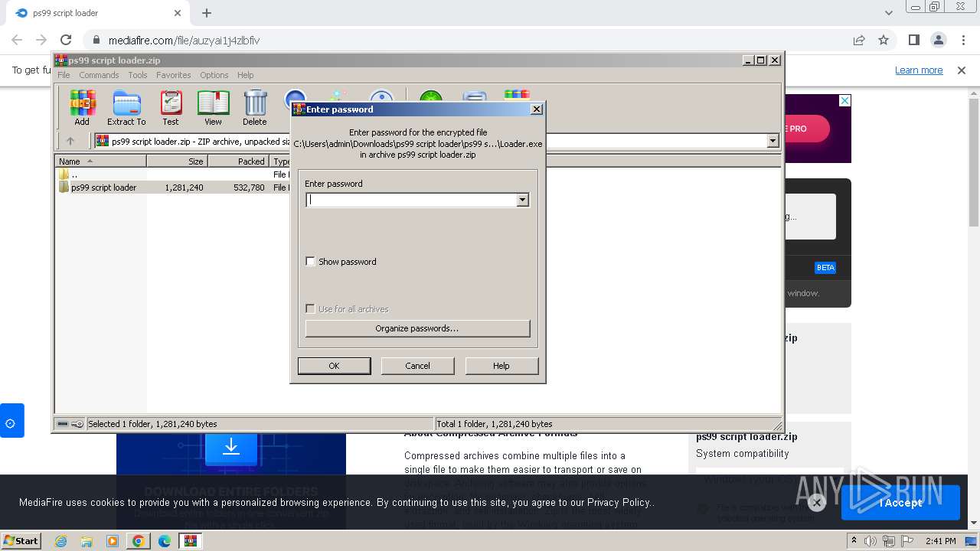Click the View toolbar icon in WinRAR
980x551 pixels.
(x=213, y=108)
